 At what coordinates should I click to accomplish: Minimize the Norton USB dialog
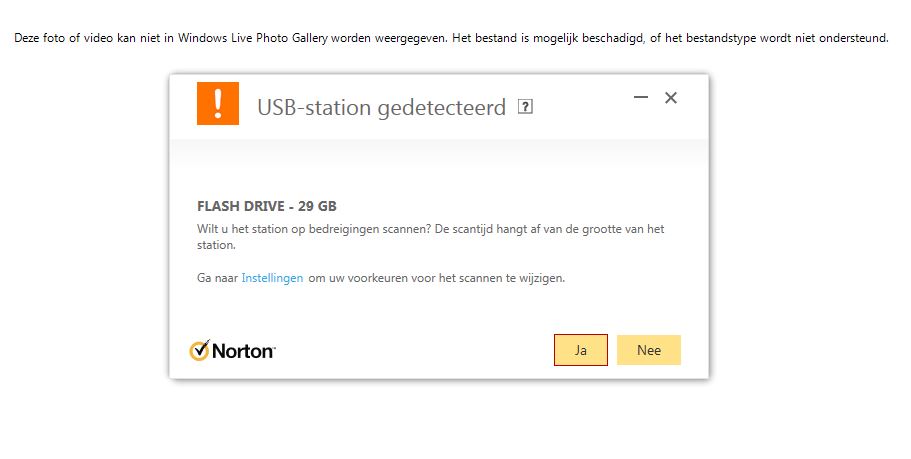[x=641, y=97]
